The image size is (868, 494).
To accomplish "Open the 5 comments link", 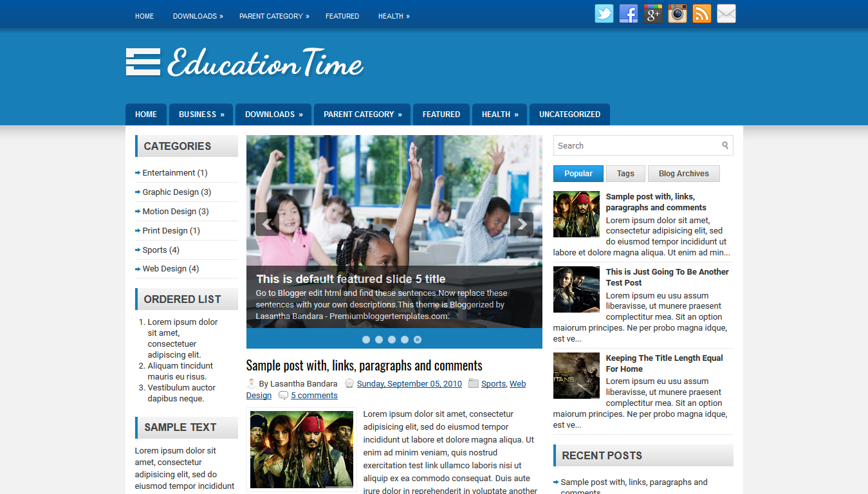I will [314, 395].
